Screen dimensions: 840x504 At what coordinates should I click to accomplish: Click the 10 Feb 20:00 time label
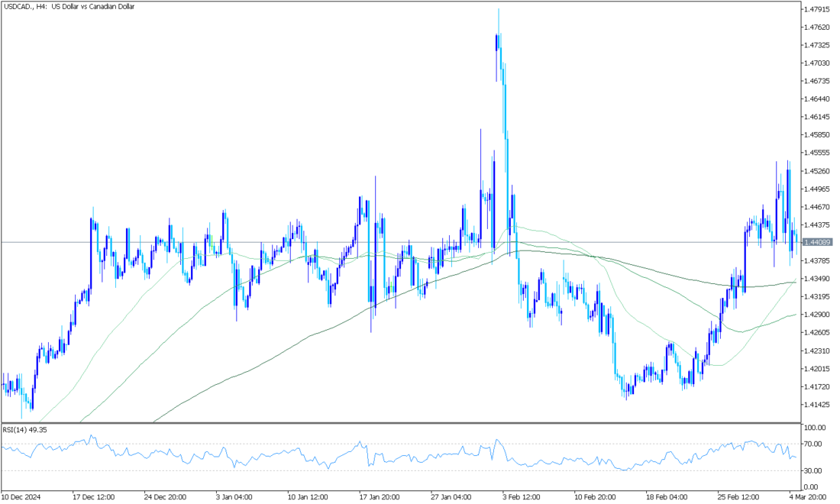pos(596,497)
